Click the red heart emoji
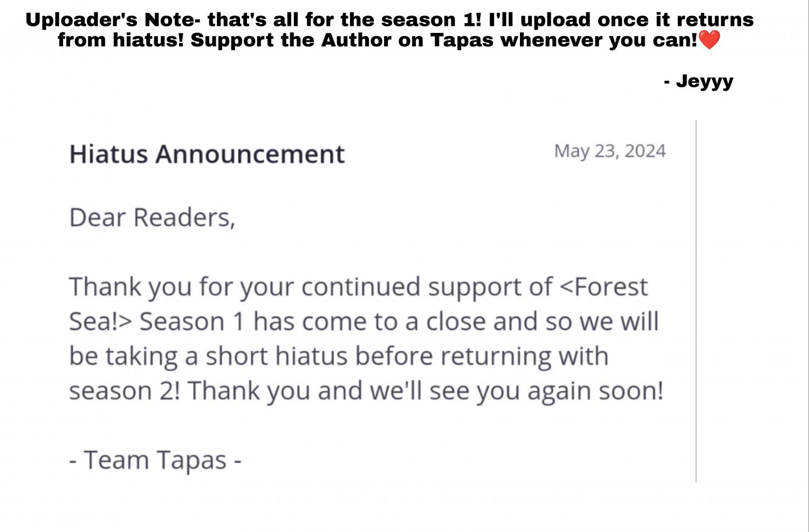 point(709,40)
